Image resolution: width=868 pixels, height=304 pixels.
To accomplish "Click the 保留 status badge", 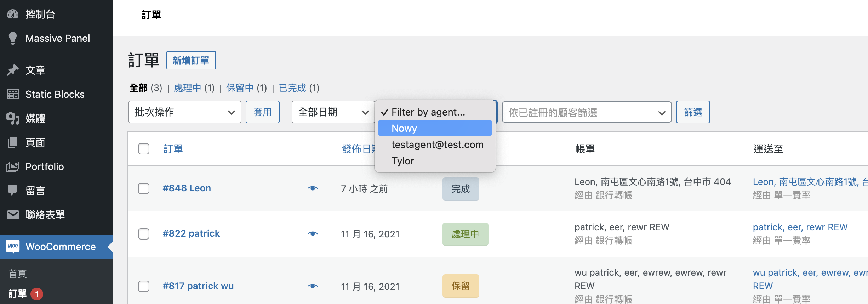I will point(461,286).
